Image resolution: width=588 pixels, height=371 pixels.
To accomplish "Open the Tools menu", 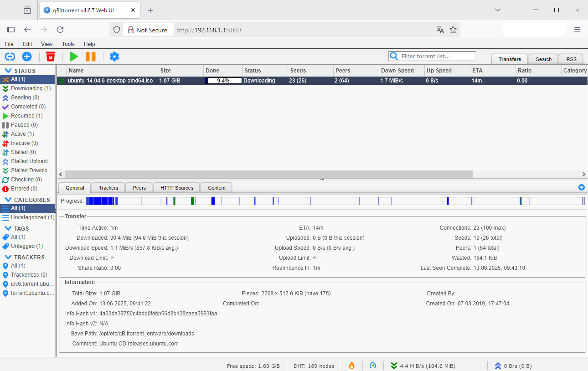I will (68, 44).
